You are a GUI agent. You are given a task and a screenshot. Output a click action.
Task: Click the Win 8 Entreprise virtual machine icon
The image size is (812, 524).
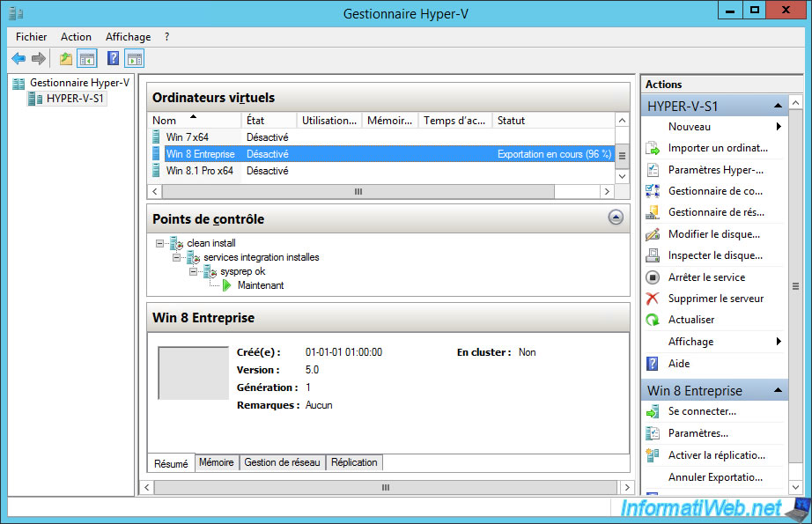[156, 154]
